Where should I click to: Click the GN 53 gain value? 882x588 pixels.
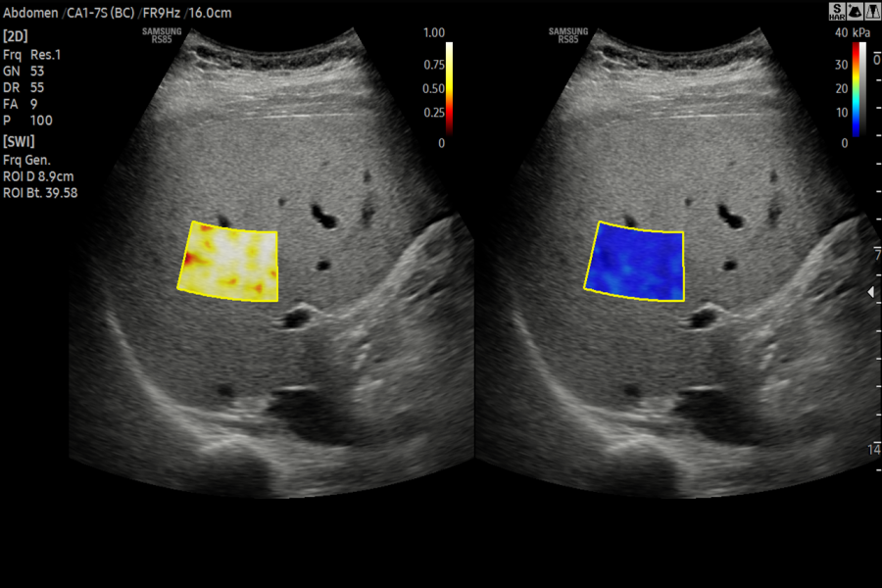click(24, 72)
